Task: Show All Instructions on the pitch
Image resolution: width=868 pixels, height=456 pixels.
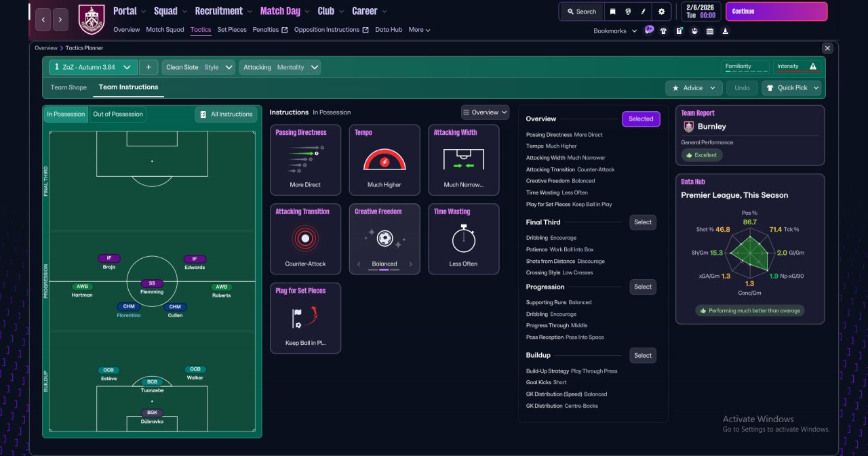Action: 226,115
